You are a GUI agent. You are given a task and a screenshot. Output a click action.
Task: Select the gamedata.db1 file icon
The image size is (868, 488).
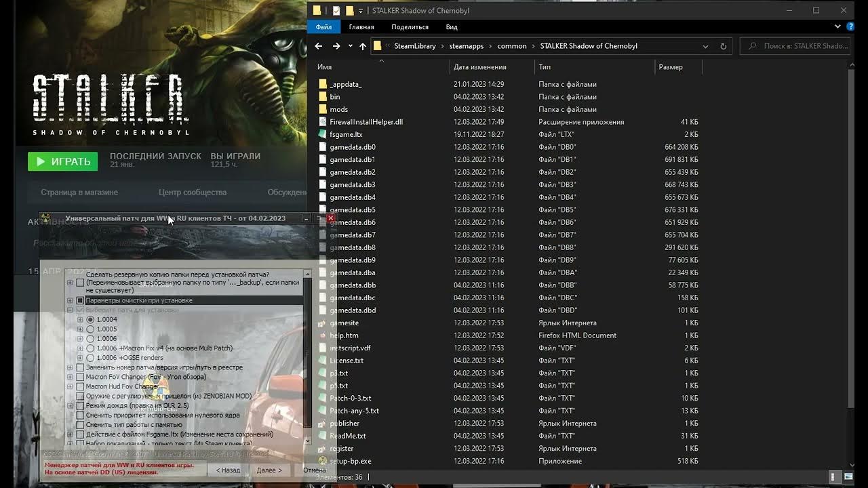click(323, 160)
